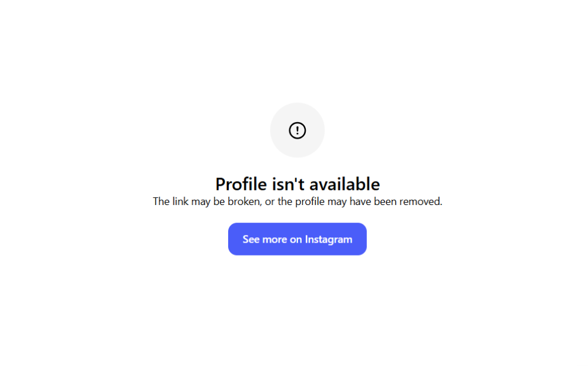The image size is (588, 366).
Task: Click the word "Instagram" in the blue button
Action: (329, 240)
